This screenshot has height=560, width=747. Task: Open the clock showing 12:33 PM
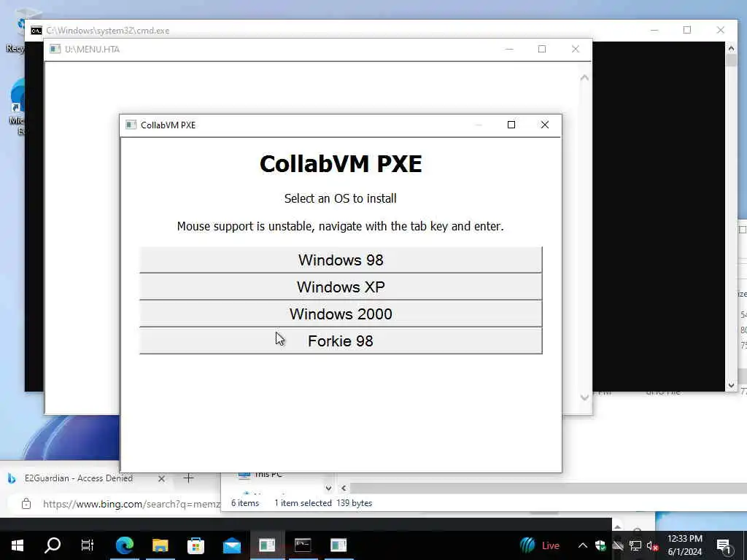(685, 545)
